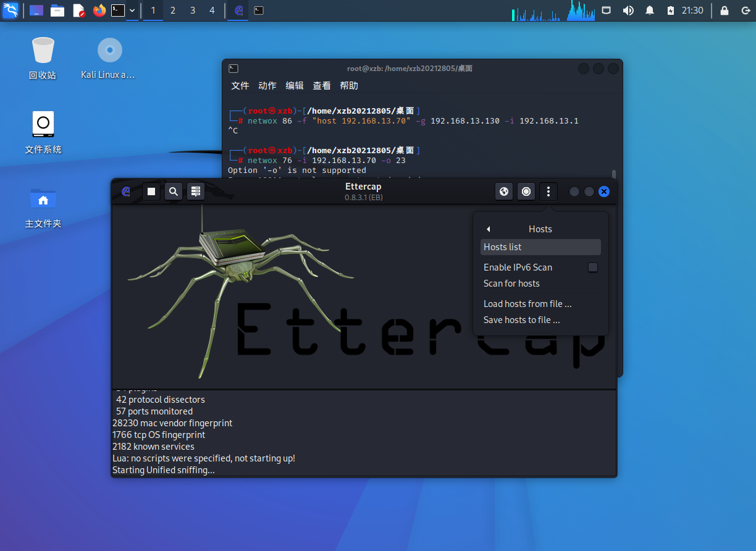
Task: Click the '28230 mac vendor fingerprint' line
Action: click(172, 423)
